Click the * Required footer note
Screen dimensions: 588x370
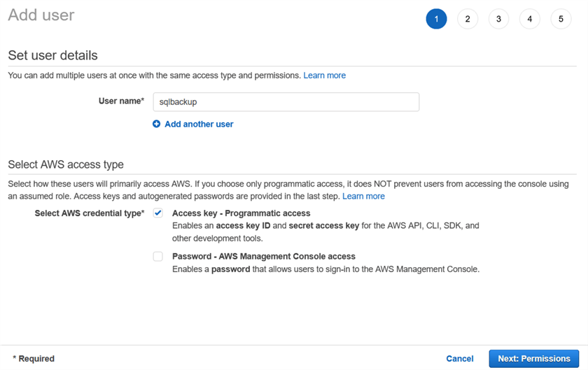click(x=34, y=359)
